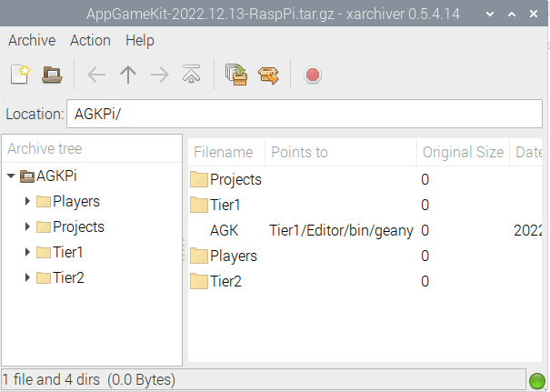Go up one folder with up arrow

pos(127,75)
